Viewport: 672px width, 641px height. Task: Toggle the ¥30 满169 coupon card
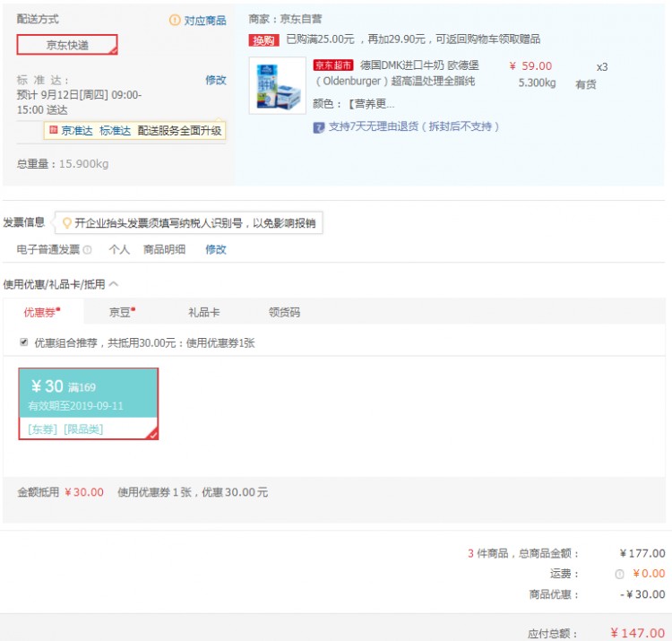pos(89,403)
